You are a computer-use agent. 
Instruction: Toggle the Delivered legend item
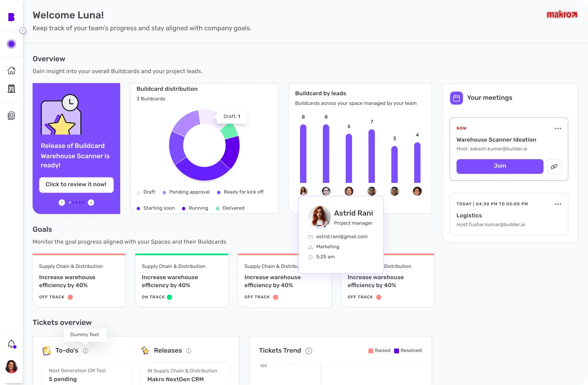point(230,208)
